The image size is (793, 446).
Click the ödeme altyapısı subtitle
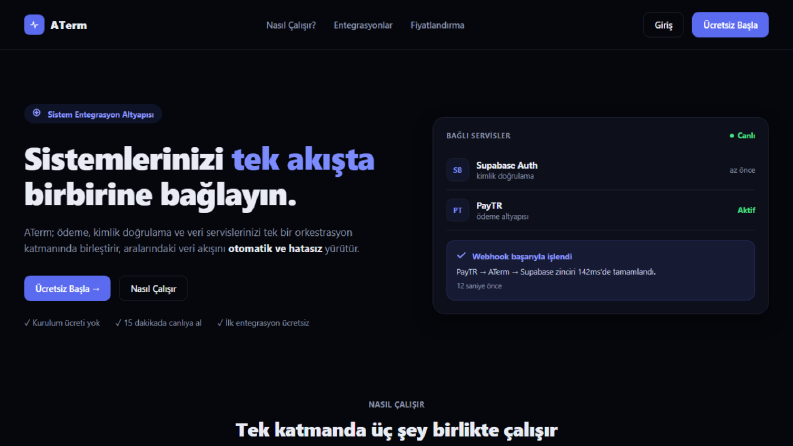pos(502,217)
